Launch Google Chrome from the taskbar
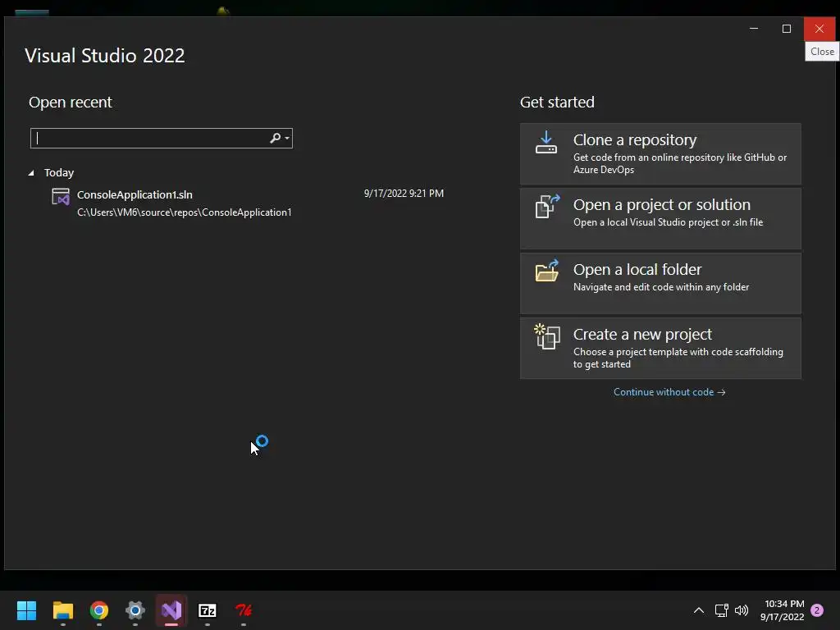 [99, 610]
